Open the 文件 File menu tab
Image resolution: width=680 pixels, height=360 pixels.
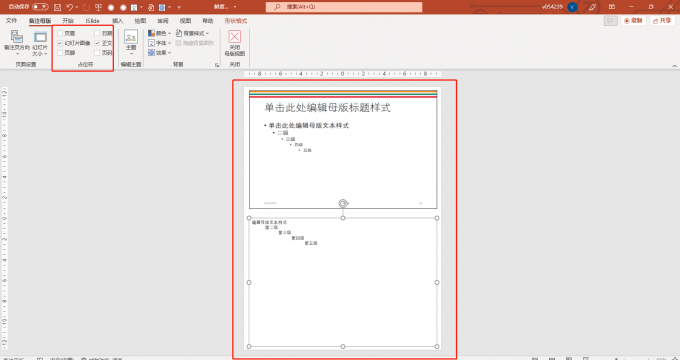(11, 20)
